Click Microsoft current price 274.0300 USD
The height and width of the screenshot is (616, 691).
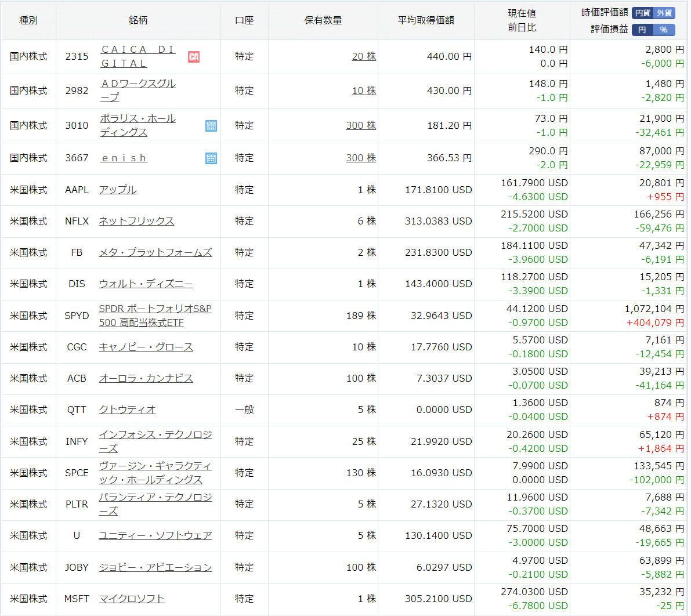click(534, 592)
